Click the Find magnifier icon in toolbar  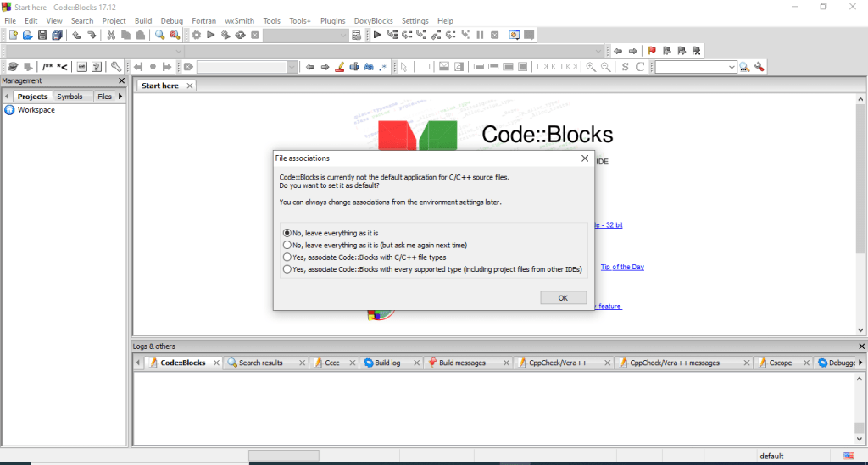pos(159,35)
